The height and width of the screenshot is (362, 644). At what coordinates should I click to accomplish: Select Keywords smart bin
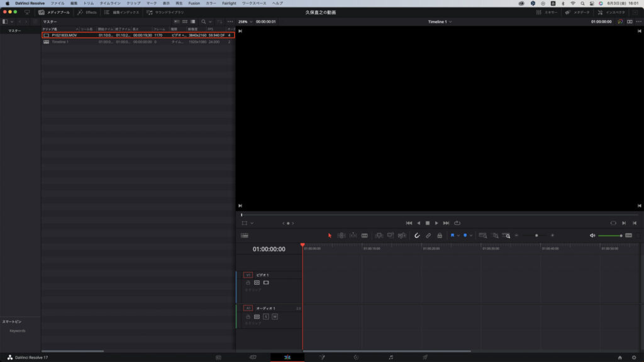(18, 331)
